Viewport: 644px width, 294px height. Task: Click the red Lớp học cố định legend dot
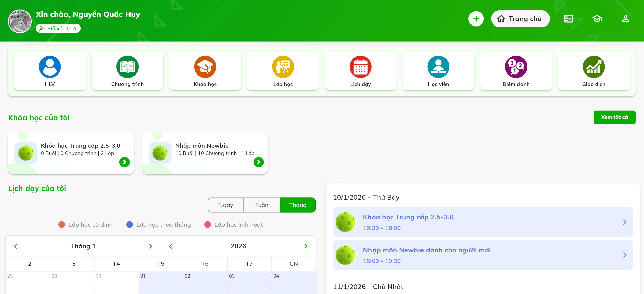[x=62, y=225]
